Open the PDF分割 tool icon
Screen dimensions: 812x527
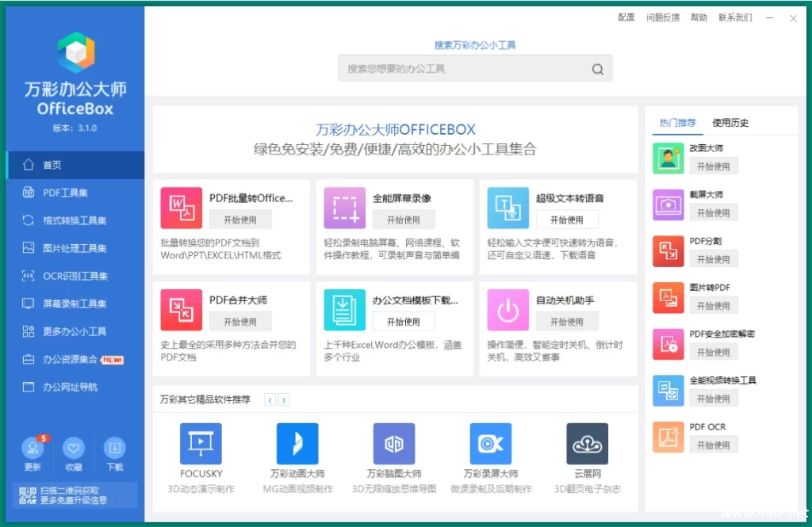tap(668, 251)
